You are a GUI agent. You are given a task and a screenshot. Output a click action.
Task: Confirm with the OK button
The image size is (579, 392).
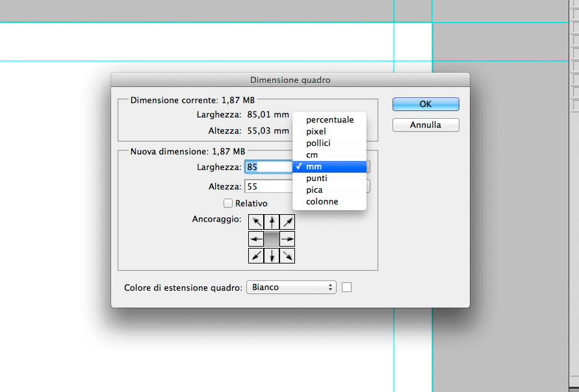click(426, 104)
